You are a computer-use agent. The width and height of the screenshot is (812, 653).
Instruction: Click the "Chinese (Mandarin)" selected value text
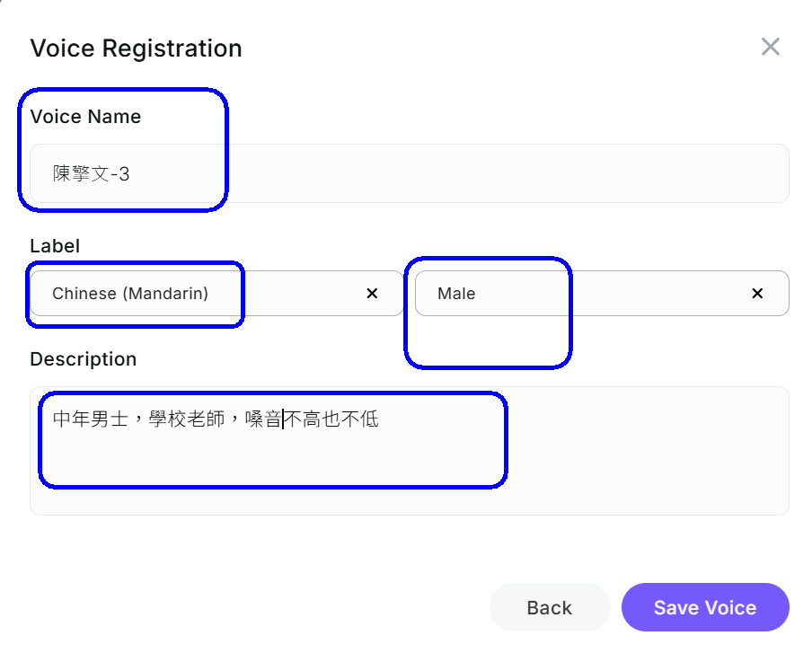(130, 294)
